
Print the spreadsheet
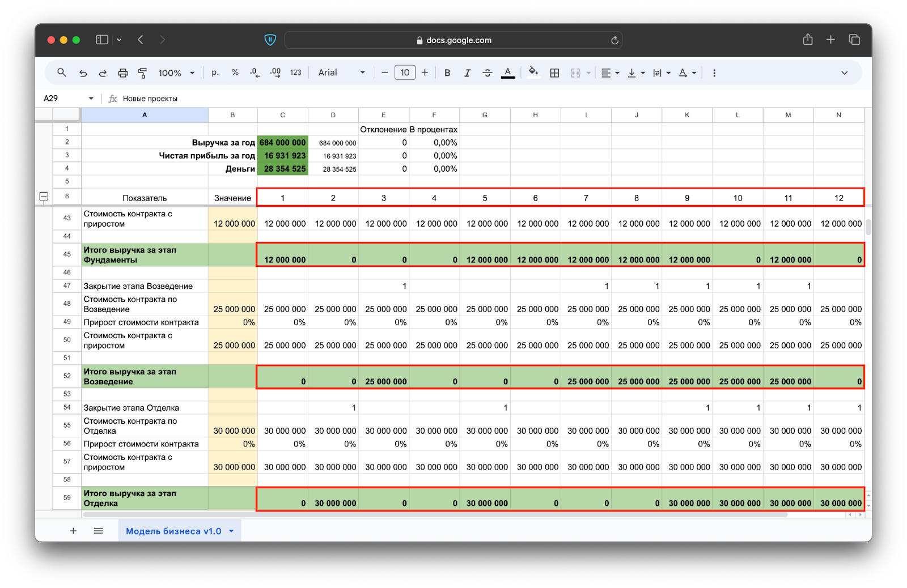[x=122, y=73]
